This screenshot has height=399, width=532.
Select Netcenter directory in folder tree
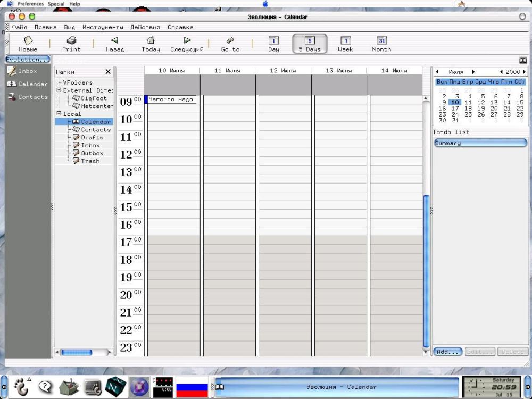click(93, 106)
